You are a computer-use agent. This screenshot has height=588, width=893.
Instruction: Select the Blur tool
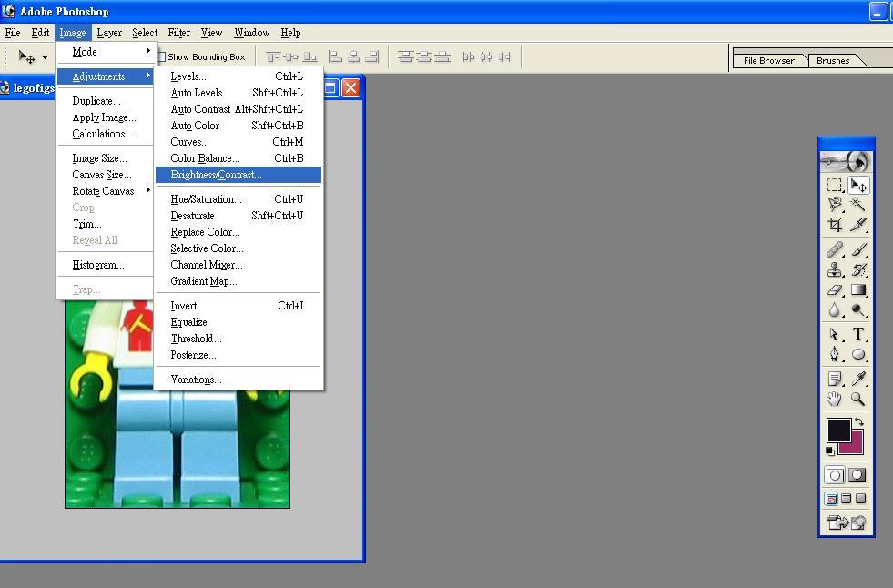(835, 310)
